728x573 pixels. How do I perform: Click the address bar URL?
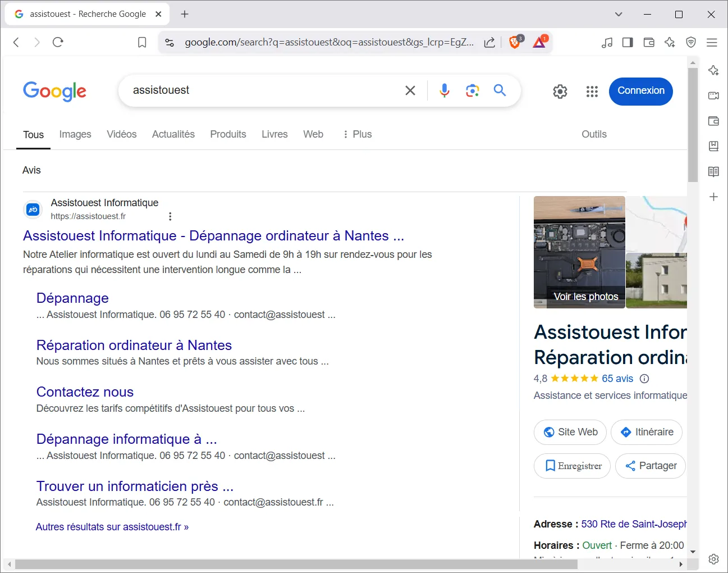329,42
